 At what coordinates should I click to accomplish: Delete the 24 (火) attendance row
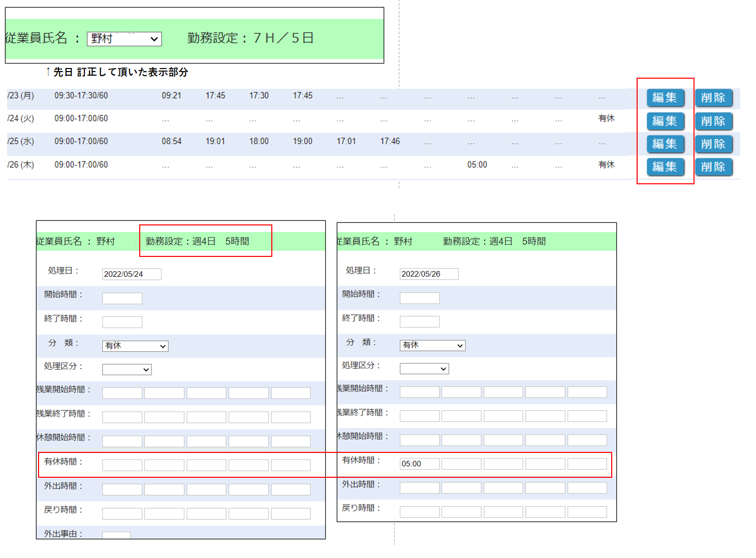(713, 121)
